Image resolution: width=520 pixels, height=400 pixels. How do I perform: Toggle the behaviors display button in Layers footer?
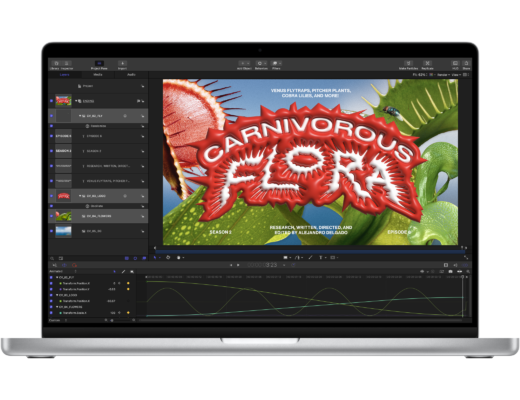click(135, 258)
